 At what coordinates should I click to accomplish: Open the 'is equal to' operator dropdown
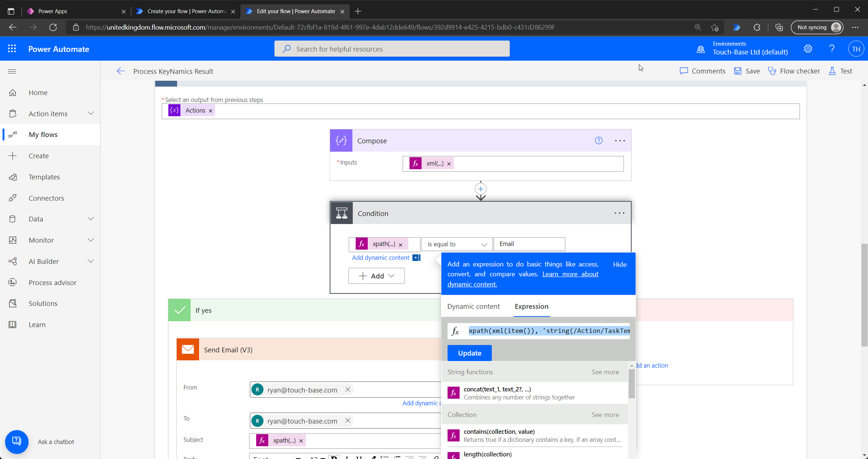click(x=457, y=244)
